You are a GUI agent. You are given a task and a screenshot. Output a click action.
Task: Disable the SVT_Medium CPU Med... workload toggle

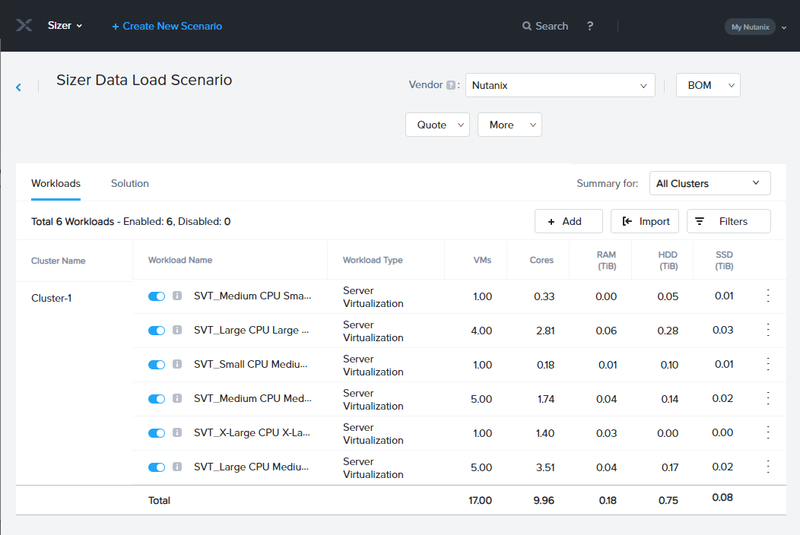click(x=157, y=399)
